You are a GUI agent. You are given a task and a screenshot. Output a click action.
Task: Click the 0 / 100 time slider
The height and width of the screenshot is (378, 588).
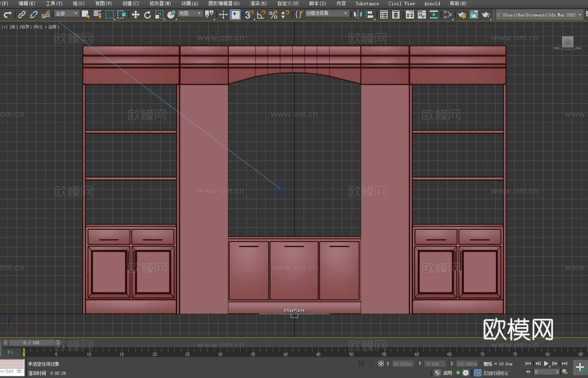tap(32, 343)
